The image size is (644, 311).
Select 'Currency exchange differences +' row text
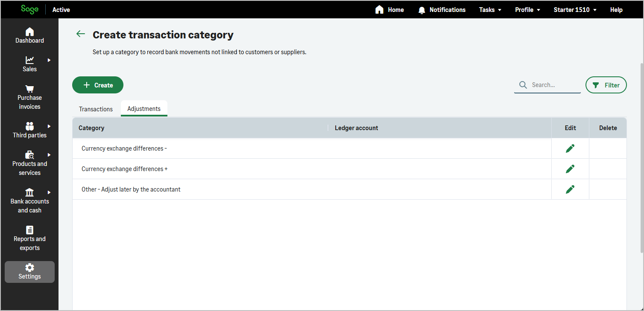click(x=125, y=169)
